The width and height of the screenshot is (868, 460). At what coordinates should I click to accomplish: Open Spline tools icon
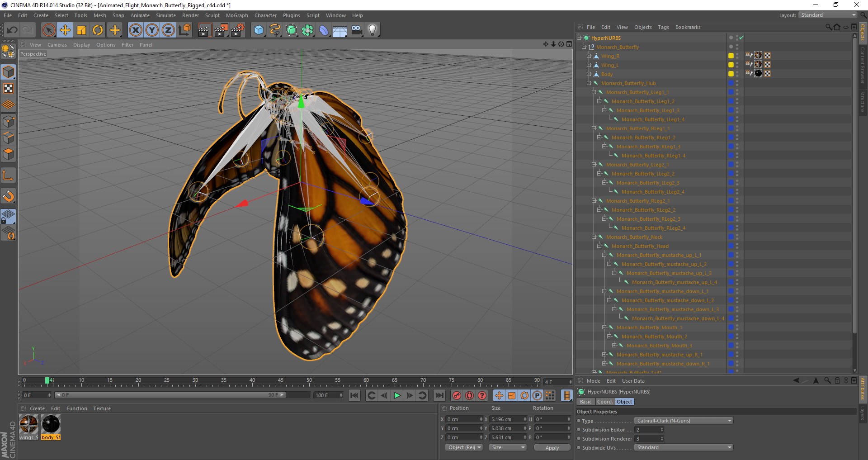275,30
